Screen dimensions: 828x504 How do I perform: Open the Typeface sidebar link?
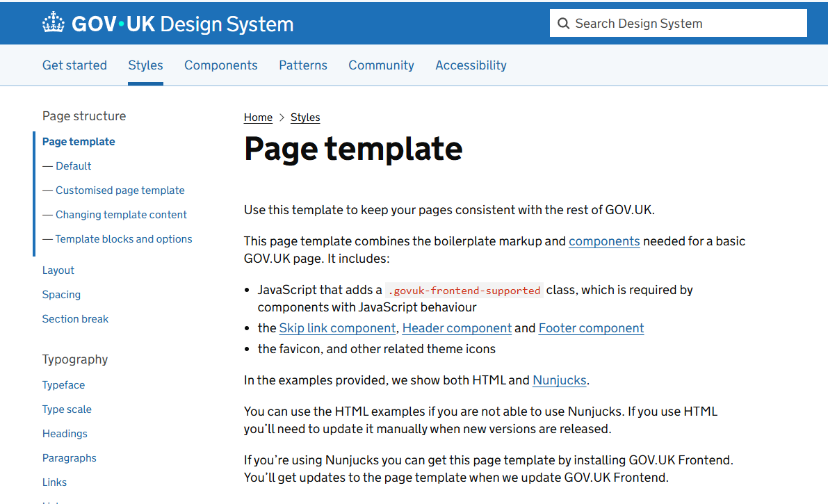63,385
